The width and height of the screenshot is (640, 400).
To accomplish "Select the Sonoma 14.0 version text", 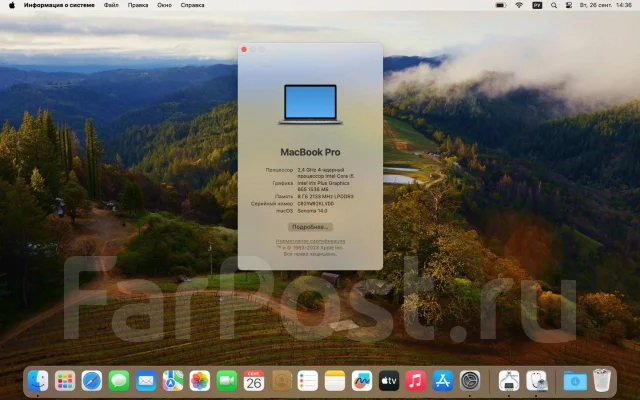I will [x=312, y=211].
